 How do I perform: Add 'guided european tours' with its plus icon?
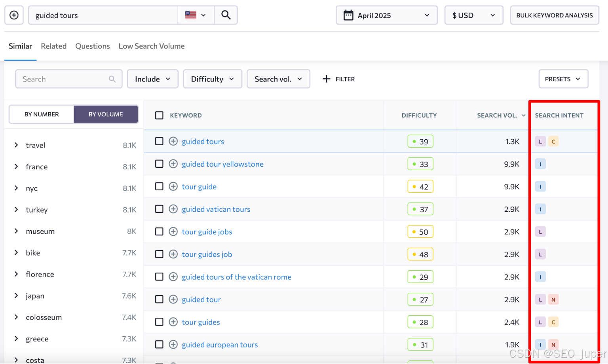click(x=173, y=344)
